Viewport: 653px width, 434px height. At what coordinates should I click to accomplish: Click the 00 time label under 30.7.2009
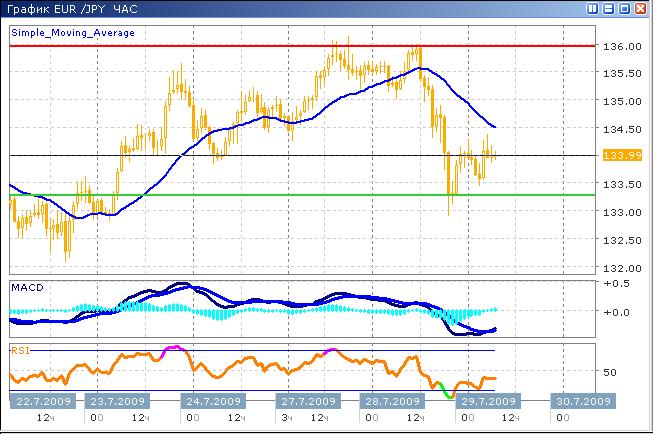click(563, 418)
